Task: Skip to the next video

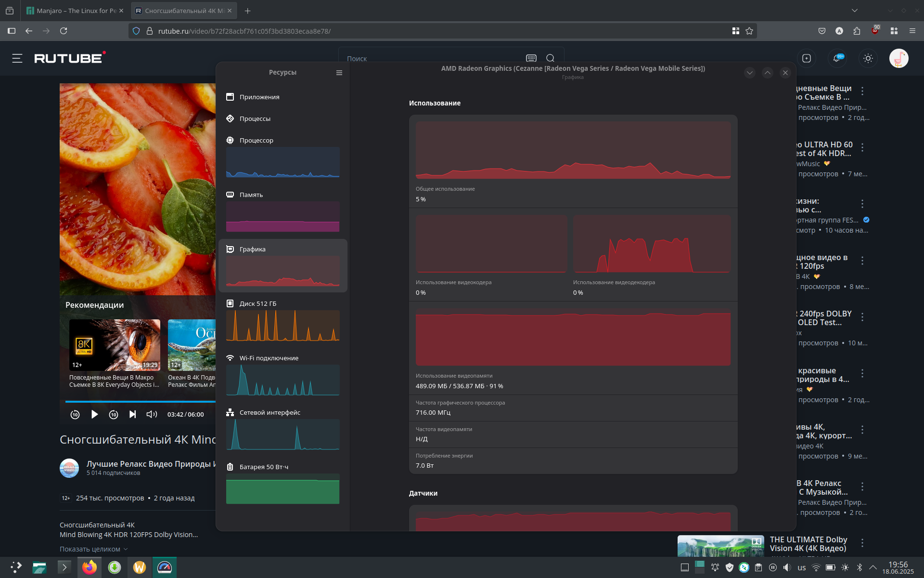Action: [132, 414]
